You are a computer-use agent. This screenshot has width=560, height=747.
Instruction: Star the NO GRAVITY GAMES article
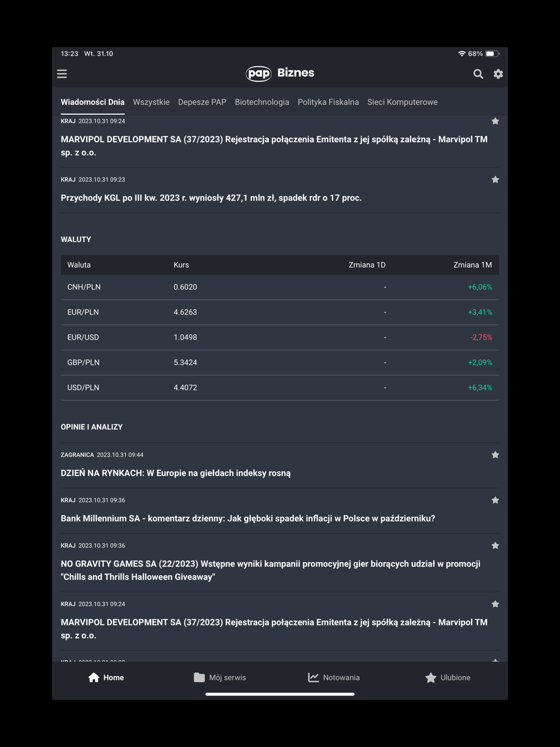pos(495,545)
